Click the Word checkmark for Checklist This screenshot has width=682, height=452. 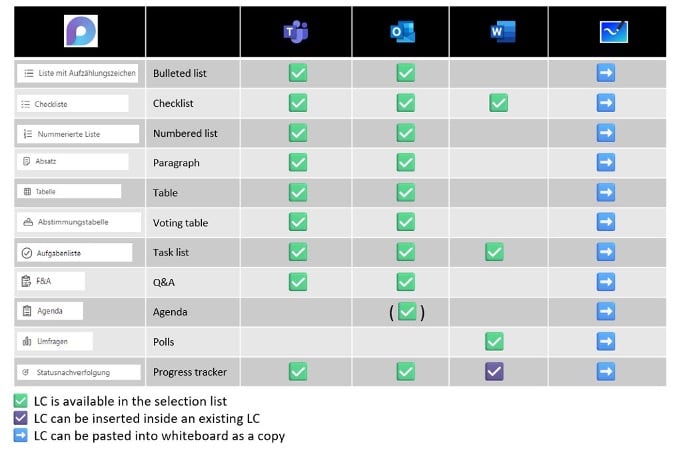tap(498, 103)
